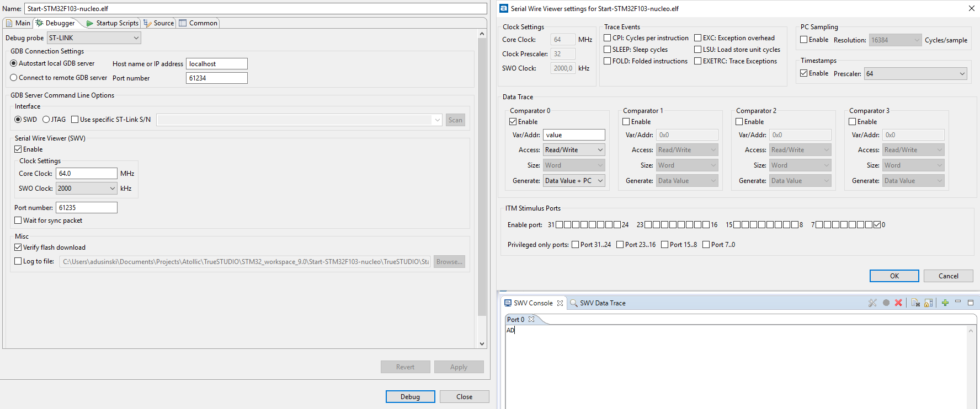This screenshot has width=980, height=409.
Task: Enable CPI: Cycles per instruction trace event
Action: pos(608,38)
